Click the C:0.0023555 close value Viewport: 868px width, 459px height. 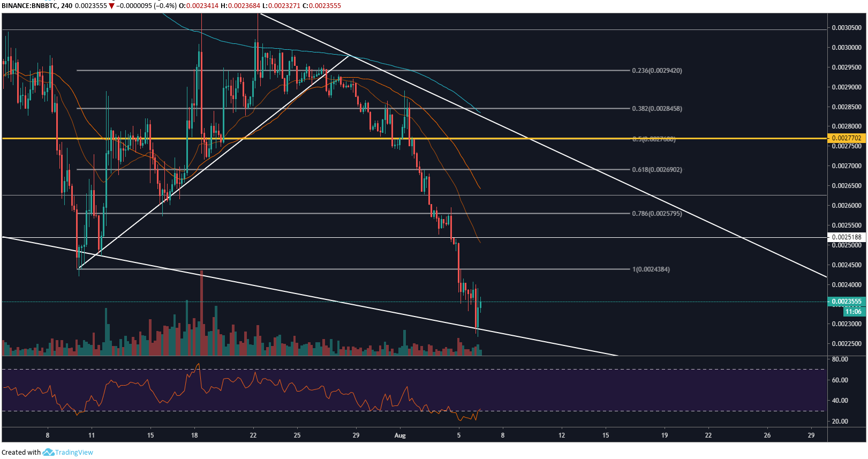pyautogui.click(x=321, y=5)
